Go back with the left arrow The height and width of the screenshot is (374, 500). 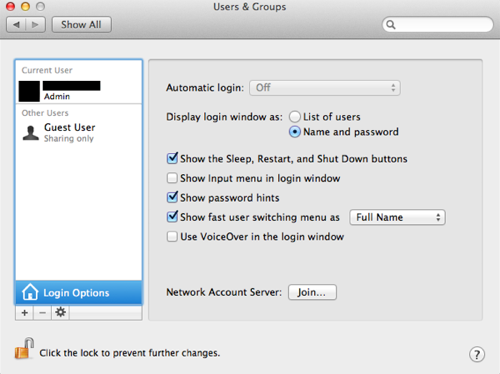[16, 25]
